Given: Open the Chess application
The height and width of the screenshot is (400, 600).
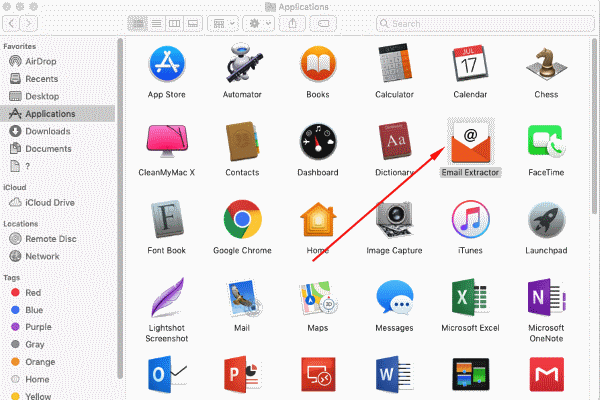Looking at the screenshot, I should tap(546, 64).
